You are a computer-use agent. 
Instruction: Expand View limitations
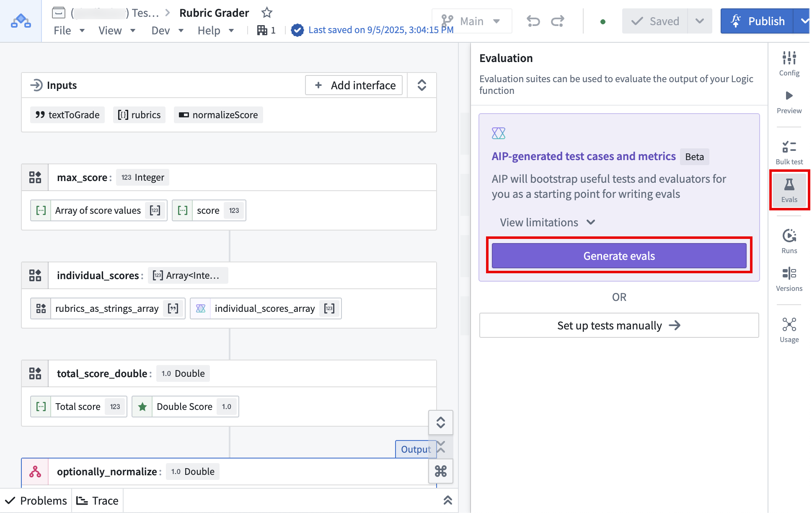[547, 222]
